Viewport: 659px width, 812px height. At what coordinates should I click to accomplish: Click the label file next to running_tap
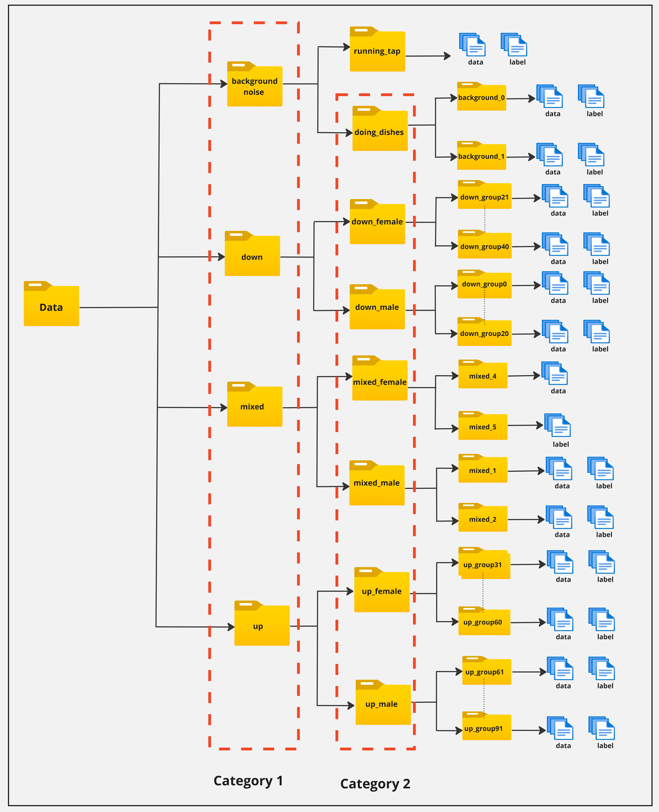514,45
